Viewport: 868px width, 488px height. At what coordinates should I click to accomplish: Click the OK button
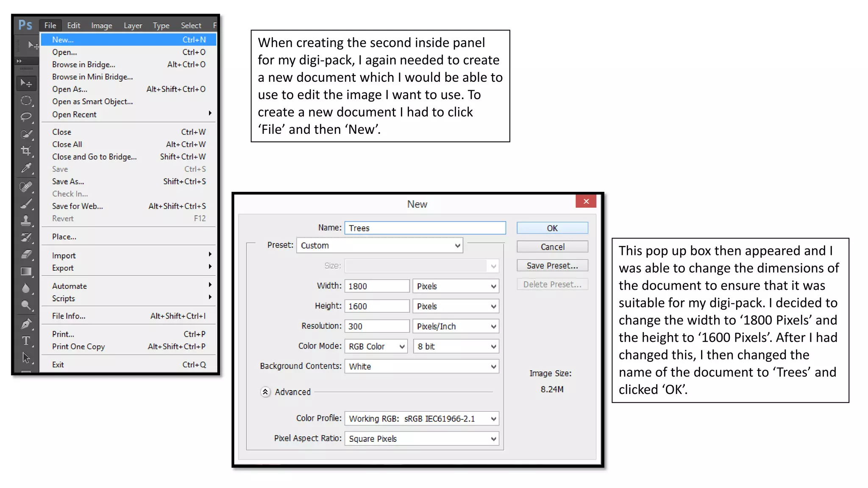[x=552, y=228]
